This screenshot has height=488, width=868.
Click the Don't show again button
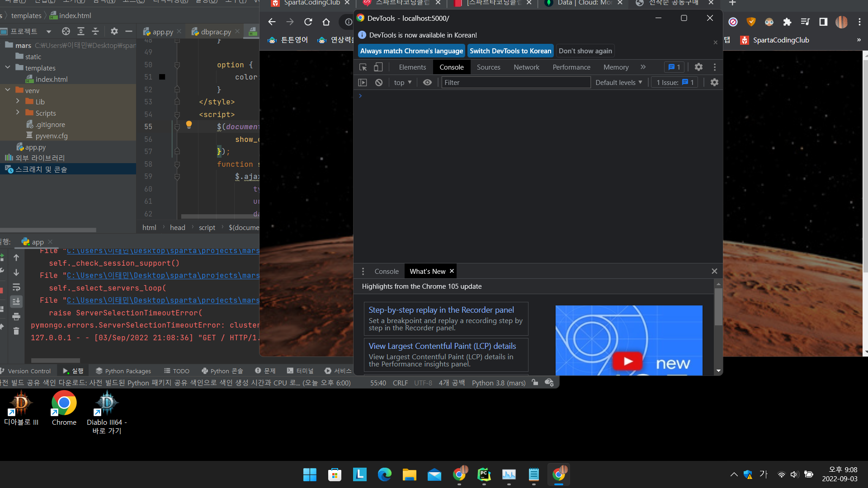(585, 51)
